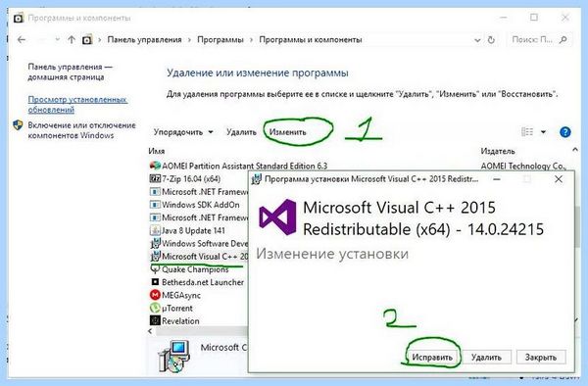
Task: Select the first Microsoft .NET Framework entry
Action: tap(205, 192)
